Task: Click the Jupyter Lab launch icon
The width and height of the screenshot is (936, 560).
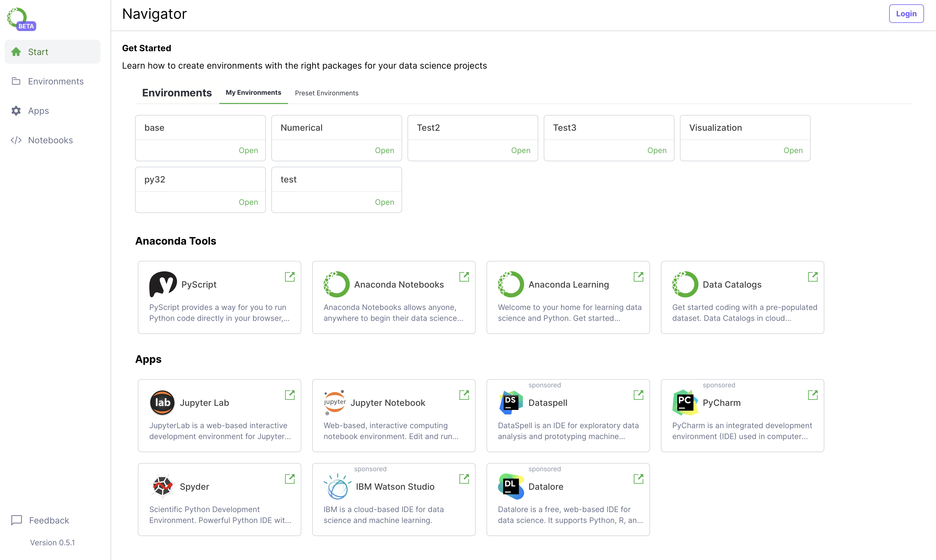Action: (x=290, y=395)
